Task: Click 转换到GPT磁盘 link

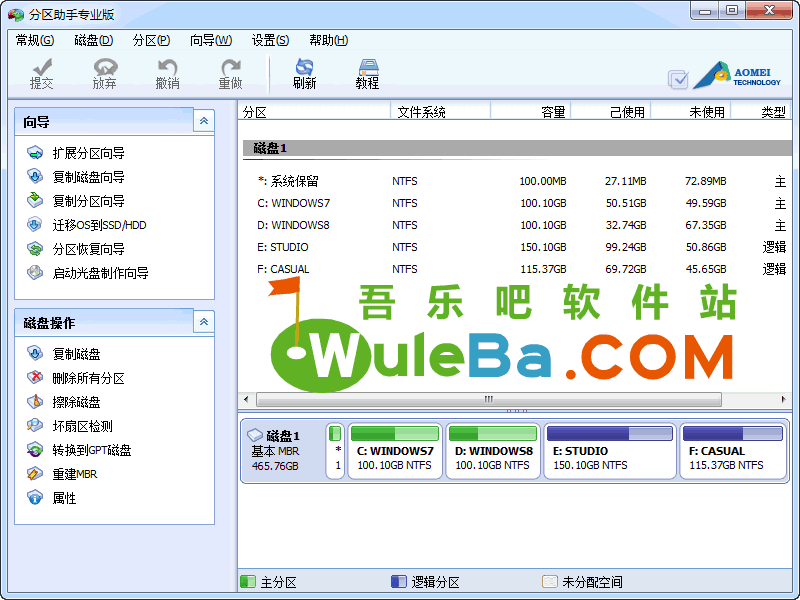Action: 92,450
